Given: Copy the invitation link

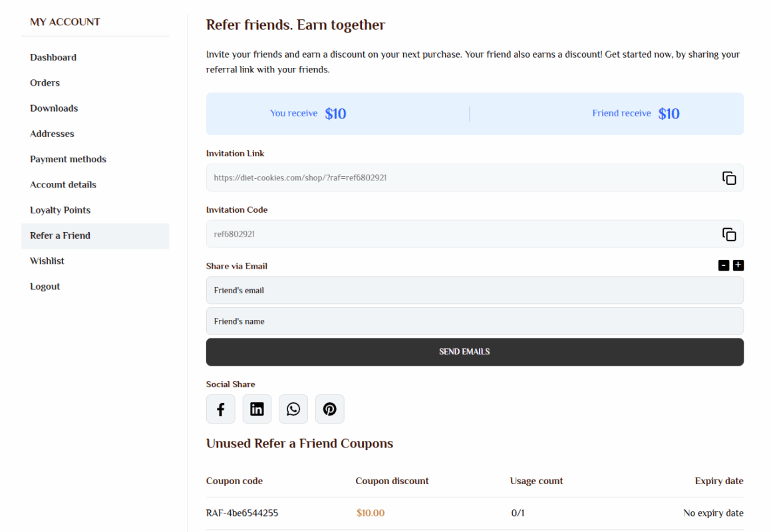Looking at the screenshot, I should click(729, 178).
